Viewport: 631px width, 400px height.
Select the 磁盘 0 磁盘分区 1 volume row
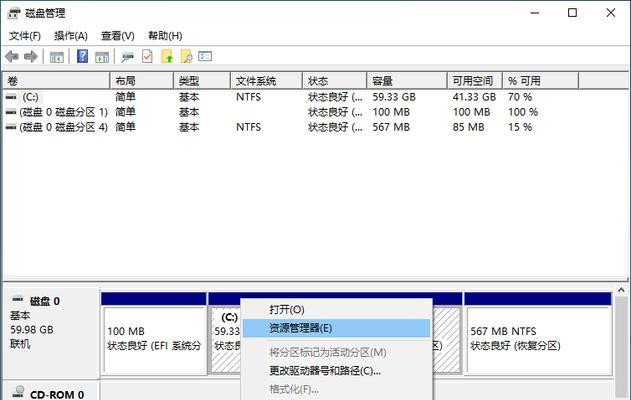coord(291,112)
